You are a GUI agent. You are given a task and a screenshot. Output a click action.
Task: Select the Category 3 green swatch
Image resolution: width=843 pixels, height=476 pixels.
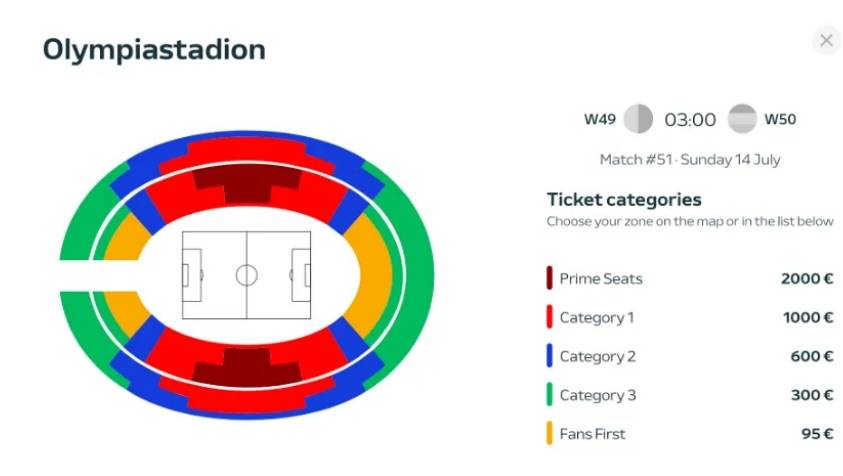[551, 395]
